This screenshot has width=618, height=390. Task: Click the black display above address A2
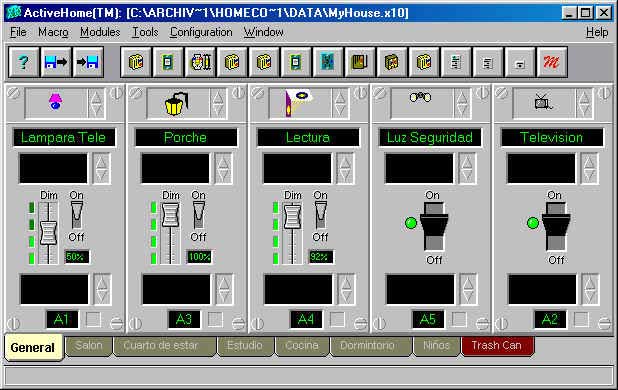542,290
